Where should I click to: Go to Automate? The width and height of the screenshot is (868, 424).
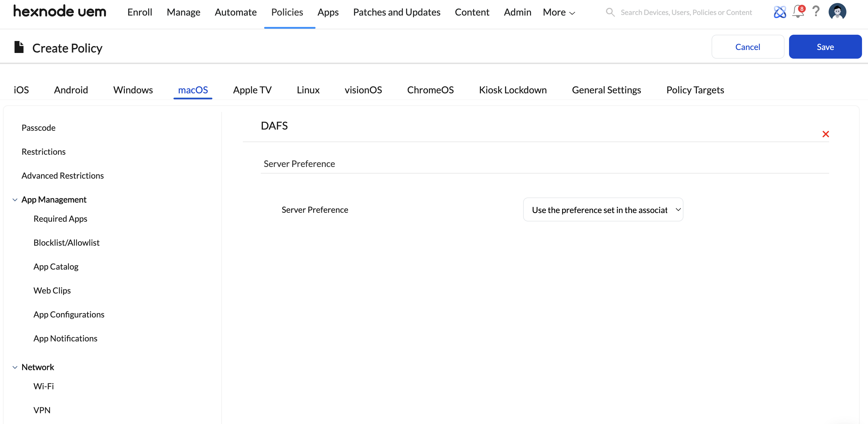point(235,13)
